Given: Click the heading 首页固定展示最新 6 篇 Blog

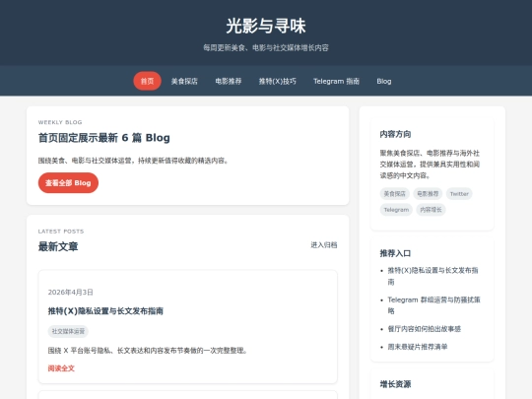Looking at the screenshot, I should pos(103,138).
